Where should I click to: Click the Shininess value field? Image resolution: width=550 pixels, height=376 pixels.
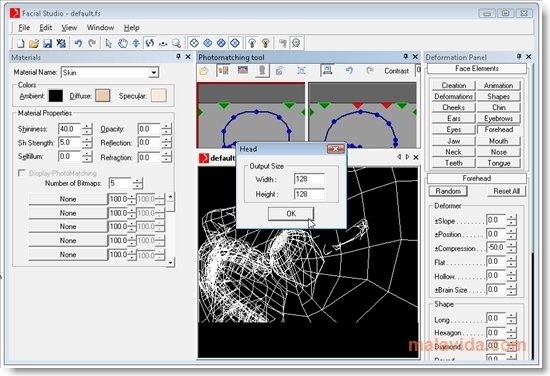(x=69, y=129)
